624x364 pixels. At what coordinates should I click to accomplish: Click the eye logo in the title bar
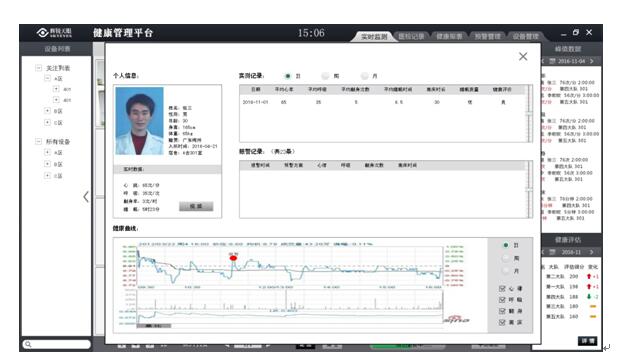[43, 33]
